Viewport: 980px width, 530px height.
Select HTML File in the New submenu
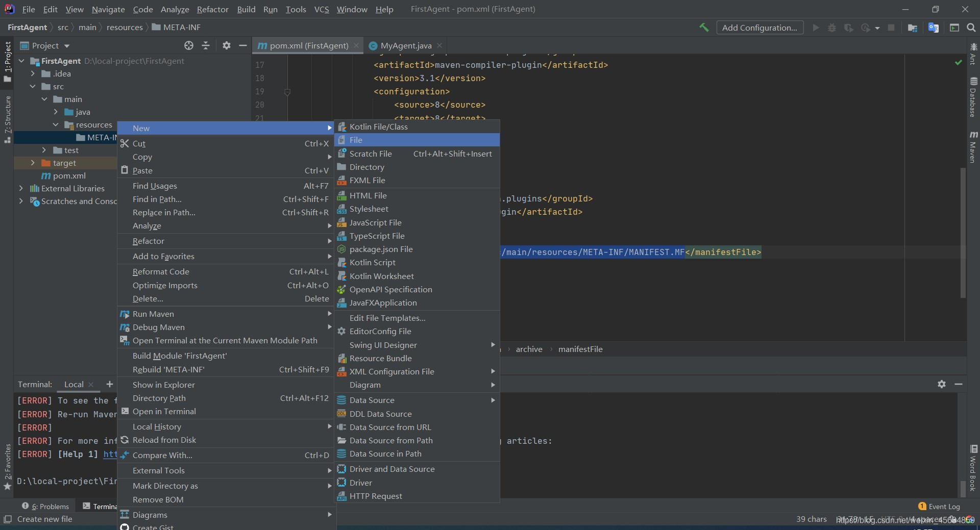tap(417, 195)
